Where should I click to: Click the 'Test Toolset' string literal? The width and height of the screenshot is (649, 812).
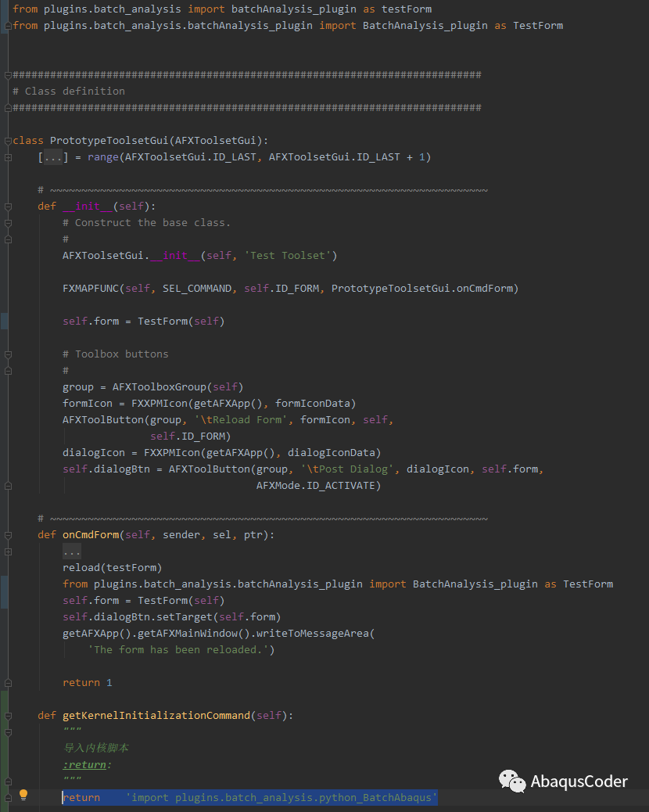click(288, 255)
